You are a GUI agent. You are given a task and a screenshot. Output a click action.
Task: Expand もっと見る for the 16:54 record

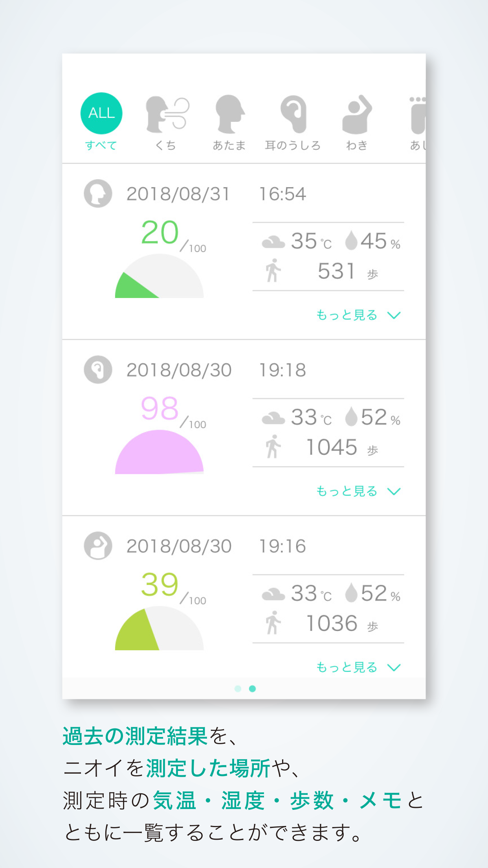[358, 315]
